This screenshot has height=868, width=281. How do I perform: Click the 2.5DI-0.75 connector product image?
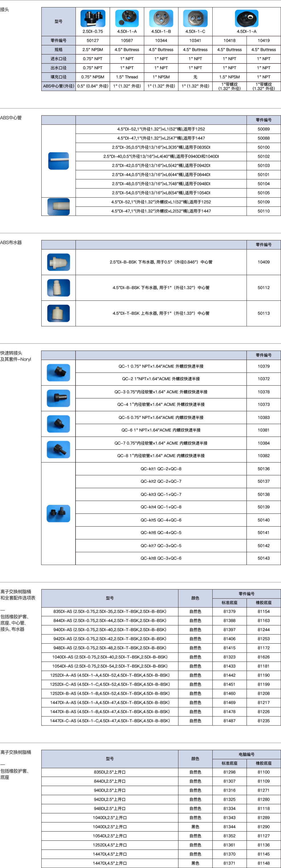pos(93,18)
